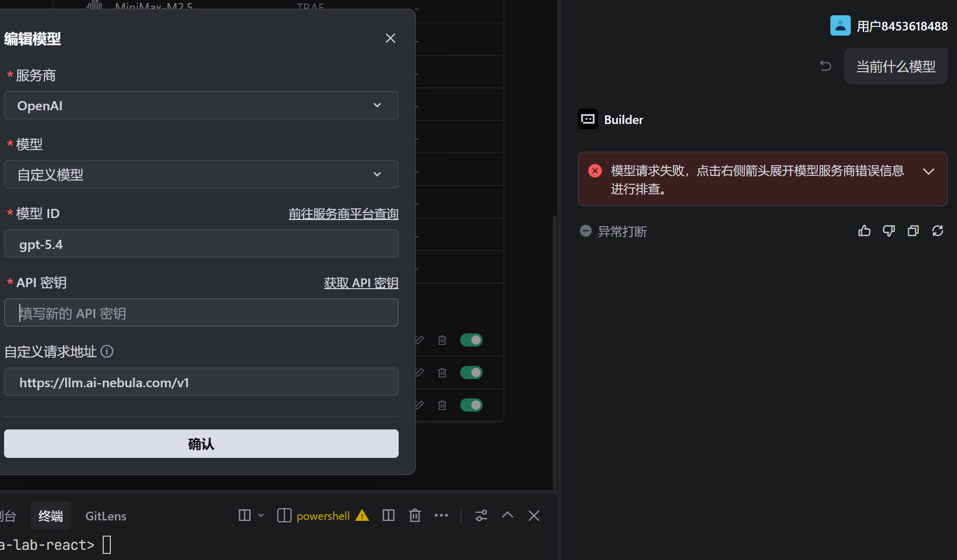
Task: Delete the first model in the three-row list
Action: (442, 340)
